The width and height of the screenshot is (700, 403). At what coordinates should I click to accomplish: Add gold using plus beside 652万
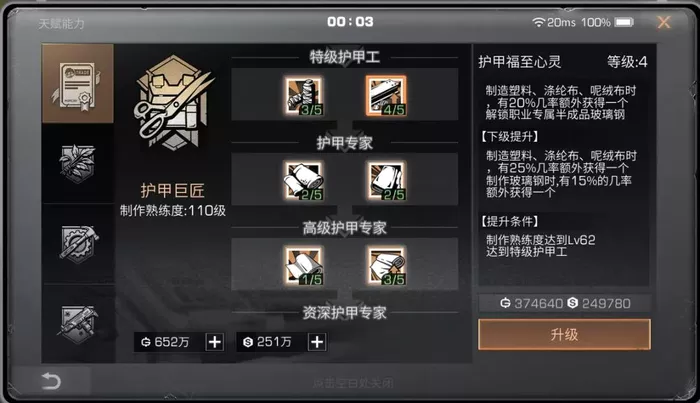[215, 342]
